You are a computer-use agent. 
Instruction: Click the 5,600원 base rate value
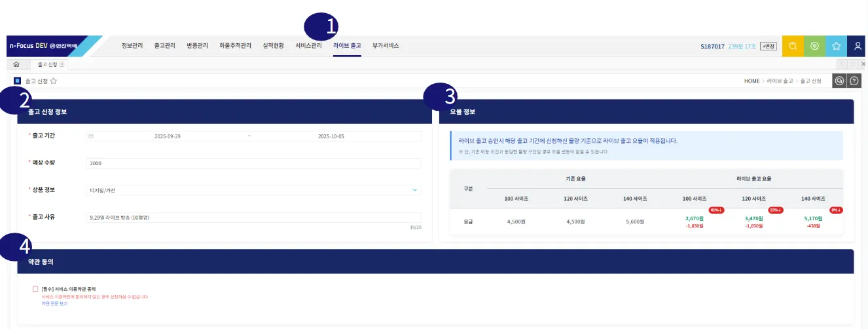click(x=635, y=222)
